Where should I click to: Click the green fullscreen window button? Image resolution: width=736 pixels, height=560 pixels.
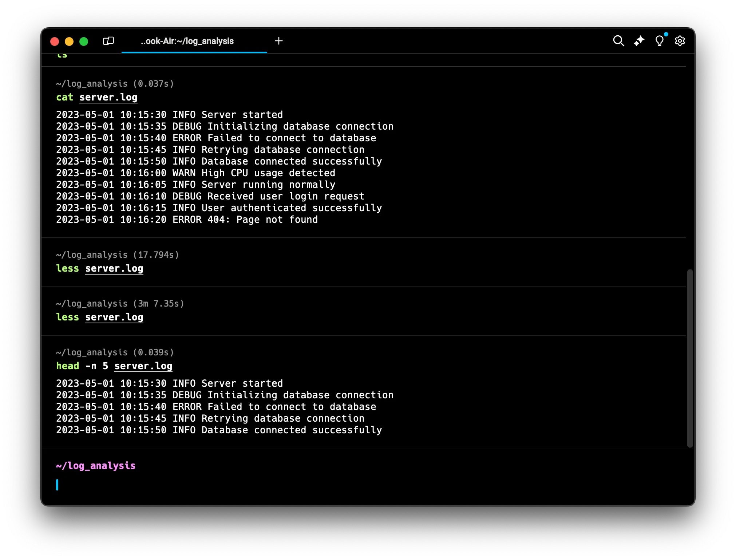[x=84, y=42]
